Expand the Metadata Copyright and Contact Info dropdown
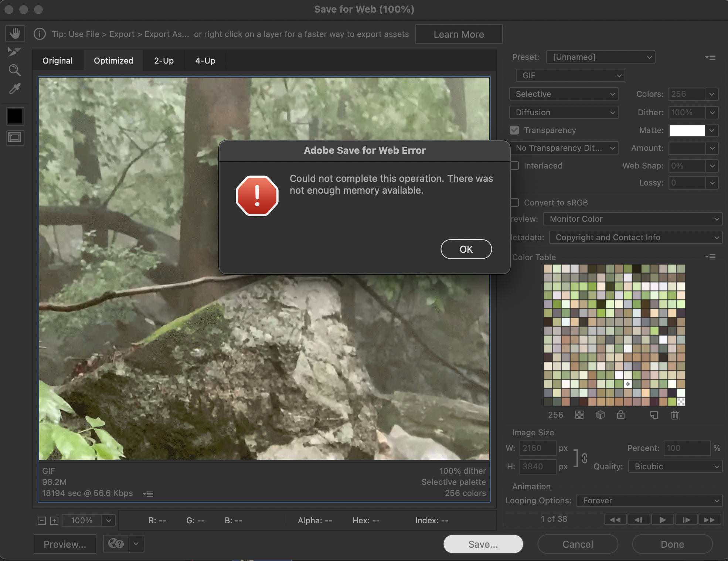The width and height of the screenshot is (728, 561). (x=636, y=237)
